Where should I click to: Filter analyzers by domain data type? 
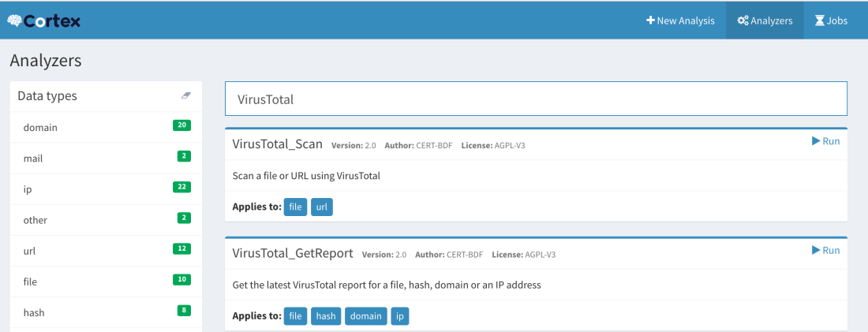pyautogui.click(x=41, y=127)
